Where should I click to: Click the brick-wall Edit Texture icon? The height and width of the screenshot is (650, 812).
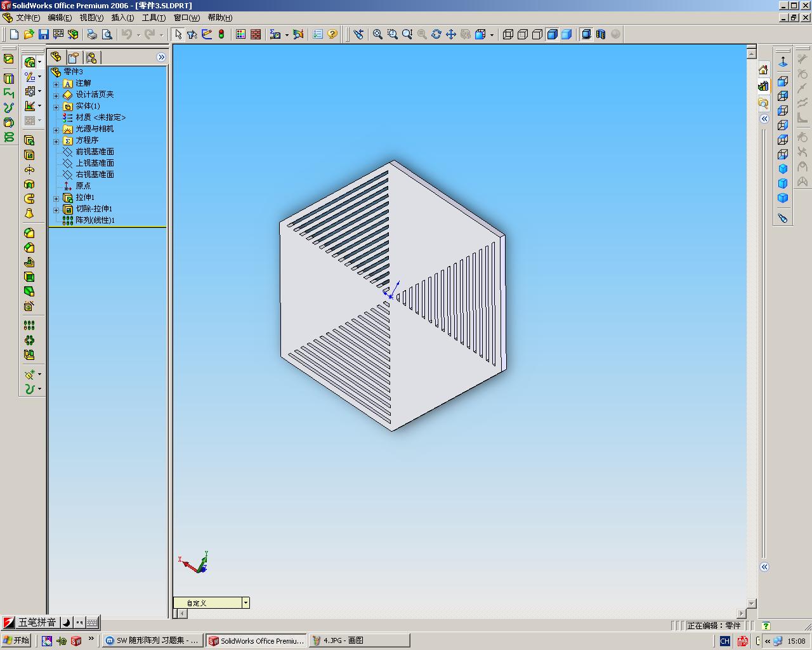point(256,34)
